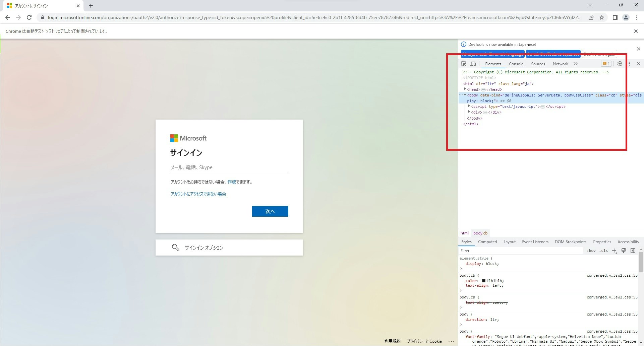
Task: Open the converged css link beside body.cb color rule
Action: (x=612, y=275)
